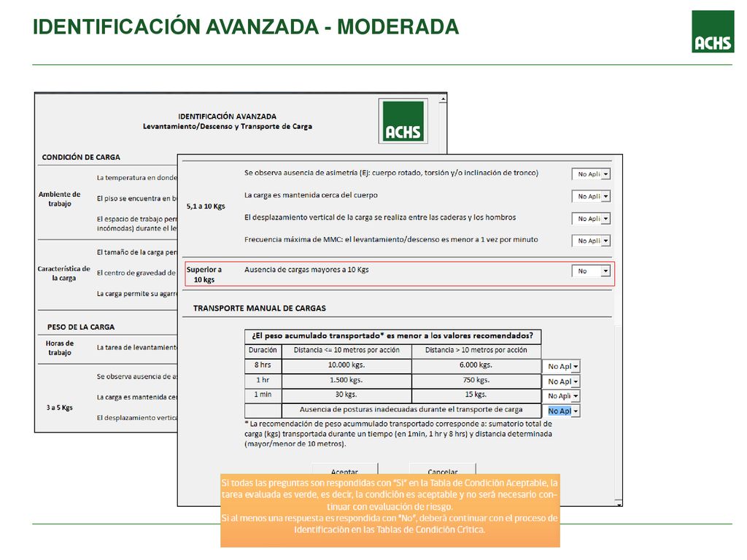The image size is (747, 560).
Task: Click 'Ausencia de cargas mayores a 10 Kgs' text
Action: (306, 270)
